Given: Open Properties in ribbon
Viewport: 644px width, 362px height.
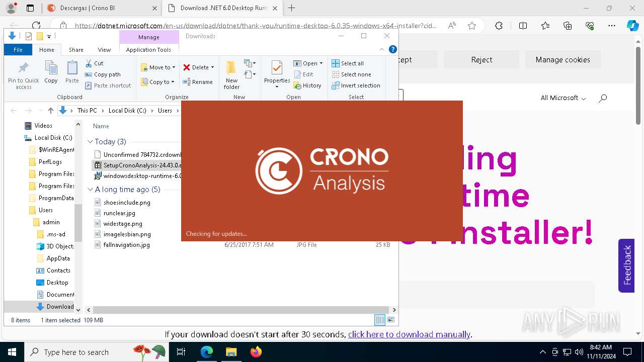Looking at the screenshot, I should tap(277, 74).
